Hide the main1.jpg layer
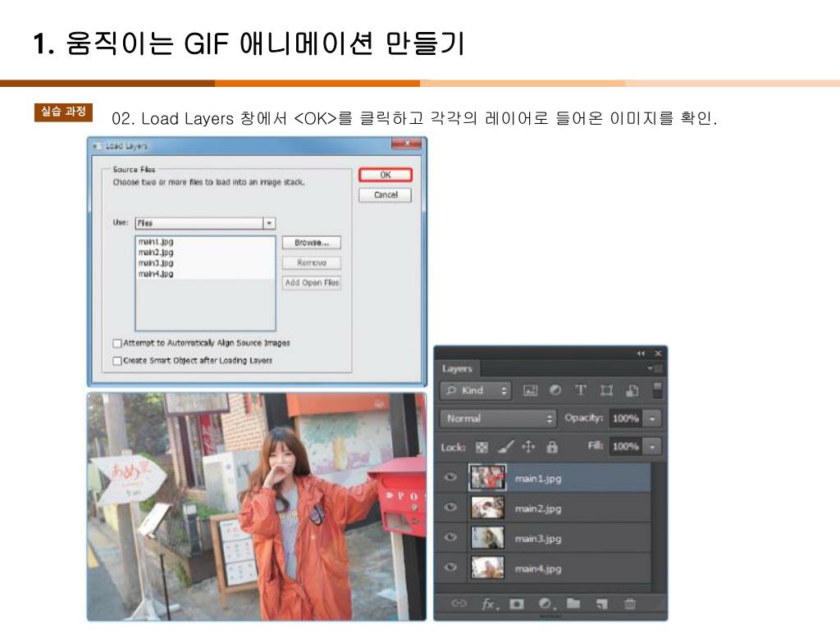Viewport: 840px width, 630px height. (x=451, y=477)
